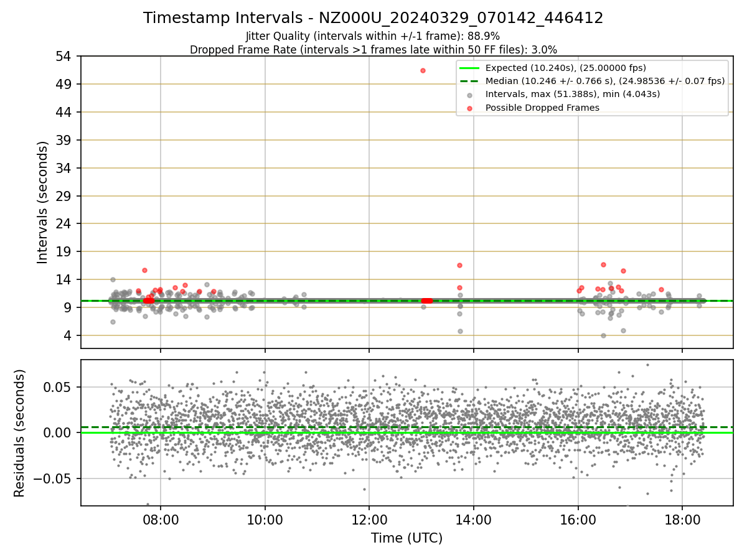Click the red point cluster on the line after 13:00

426,301
